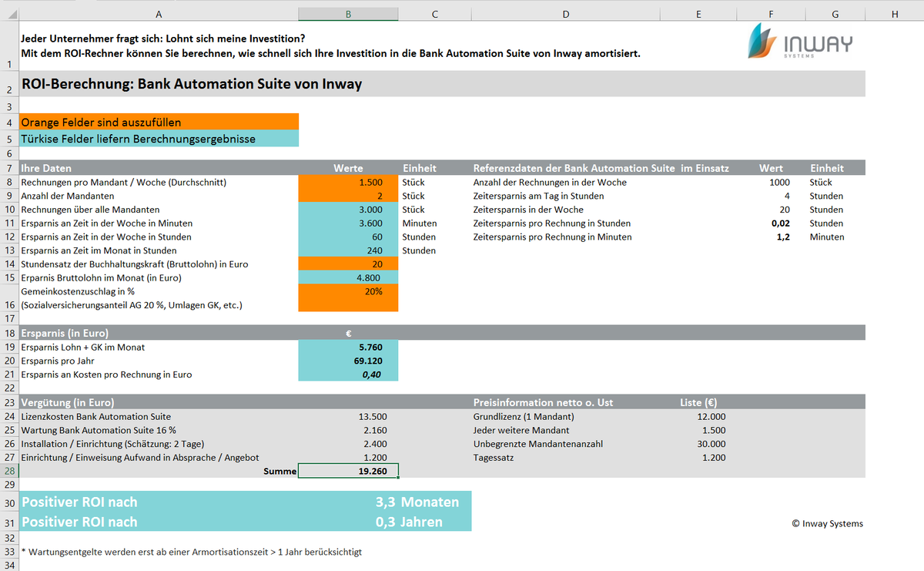Viewport: 924px width, 571px height.
Task: Click the orange cell with value 1.500
Action: (348, 183)
